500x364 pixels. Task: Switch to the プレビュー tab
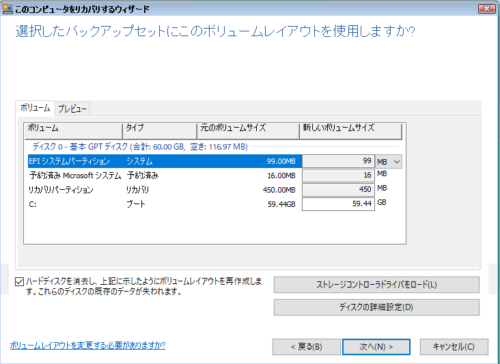coord(72,109)
